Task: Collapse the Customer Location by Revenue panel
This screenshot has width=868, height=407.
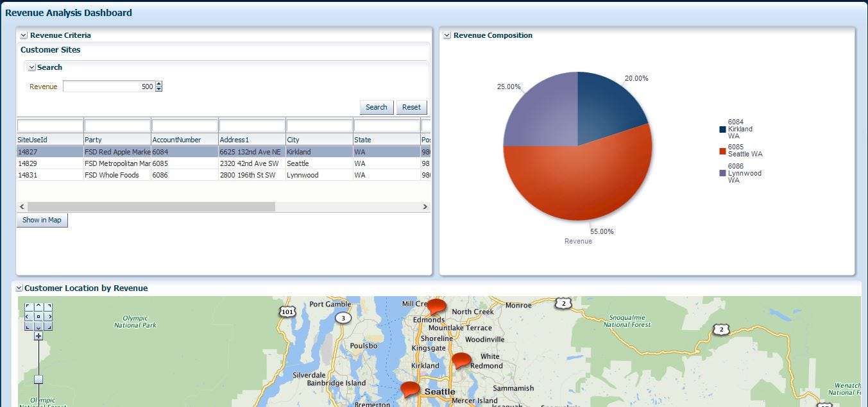Action: click(19, 288)
